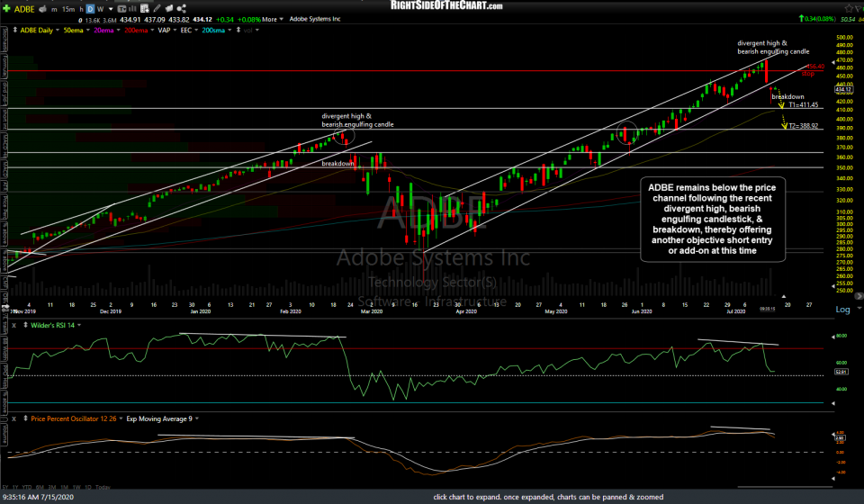Click the green plus add-symbol icon
This screenshot has width=864, height=504.
(6, 9)
